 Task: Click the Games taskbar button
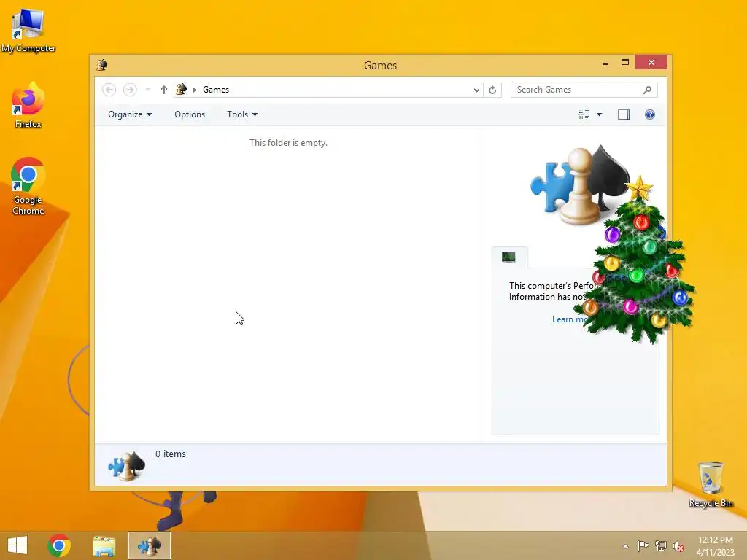point(149,545)
